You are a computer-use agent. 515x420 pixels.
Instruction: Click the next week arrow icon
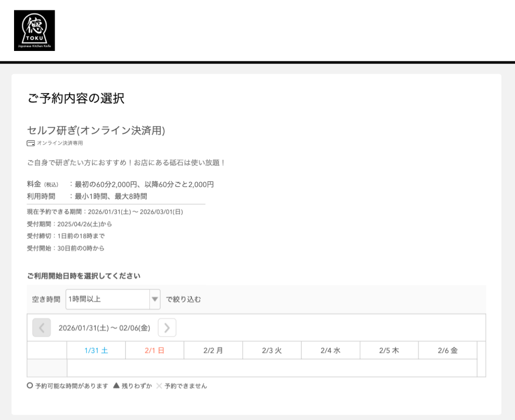point(167,327)
